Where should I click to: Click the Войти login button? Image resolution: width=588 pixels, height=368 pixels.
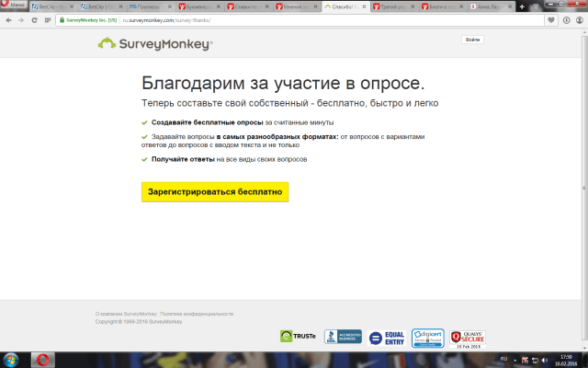(472, 41)
